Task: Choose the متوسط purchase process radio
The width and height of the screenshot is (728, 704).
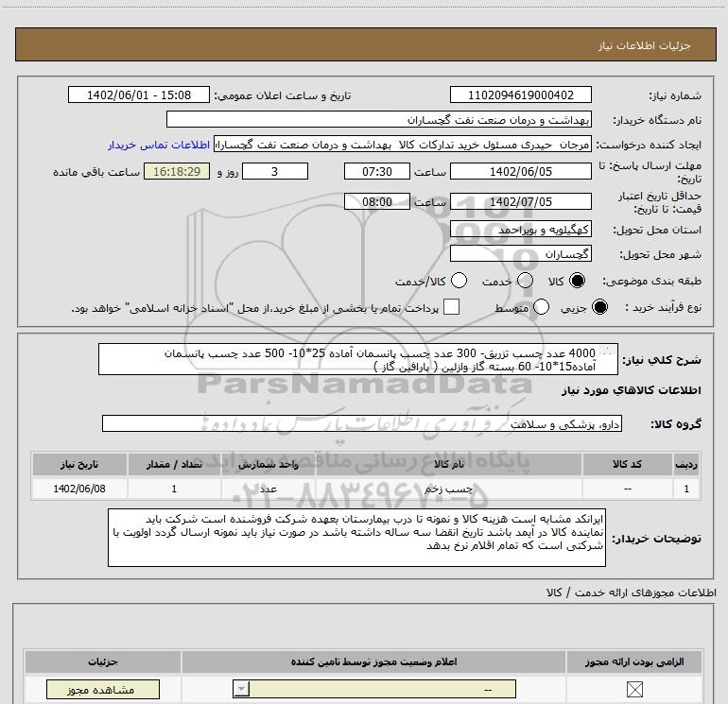Action: click(541, 307)
